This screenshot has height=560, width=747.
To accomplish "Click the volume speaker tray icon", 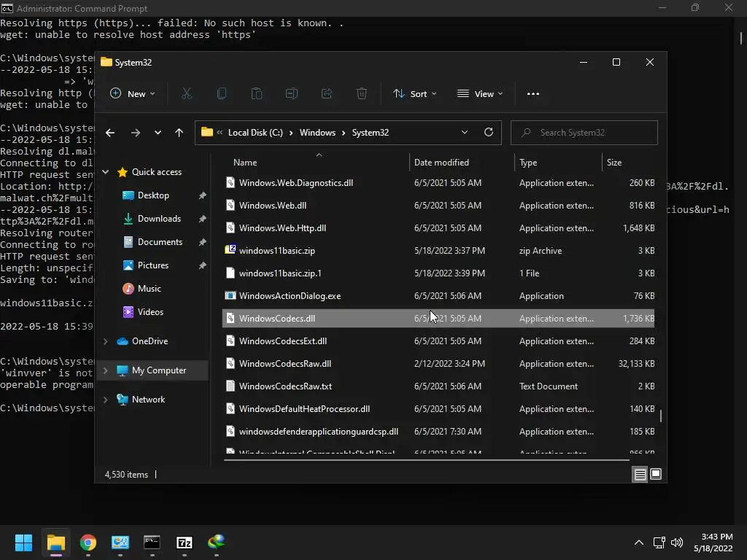I will click(676, 542).
